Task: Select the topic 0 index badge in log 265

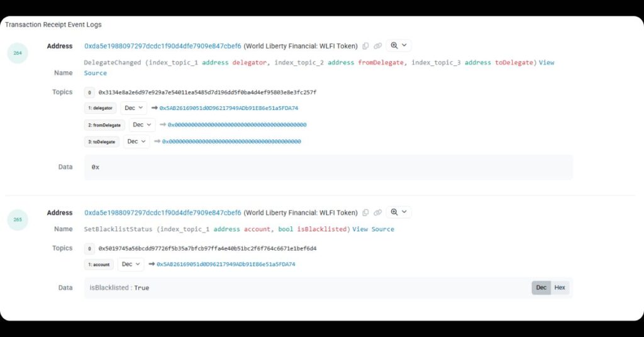Action: [89, 248]
